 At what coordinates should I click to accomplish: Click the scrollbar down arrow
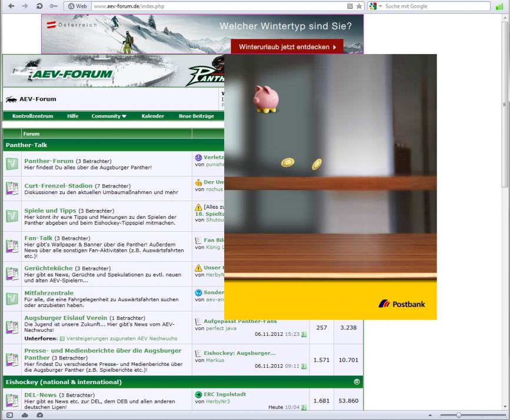(x=505, y=406)
